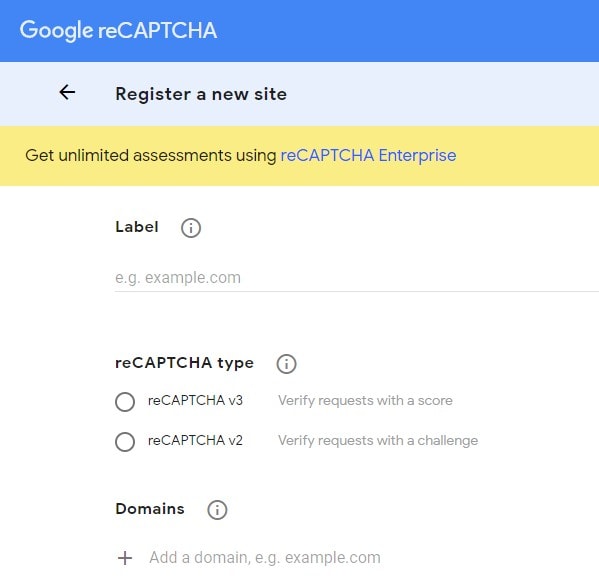Click the Verify requests with a challenge description
Screen dimensions: 599x581
(x=378, y=440)
